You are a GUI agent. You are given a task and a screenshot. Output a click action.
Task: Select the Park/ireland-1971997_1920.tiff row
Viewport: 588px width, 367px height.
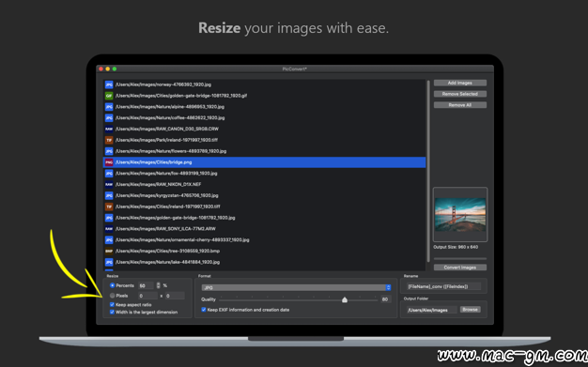[265, 140]
